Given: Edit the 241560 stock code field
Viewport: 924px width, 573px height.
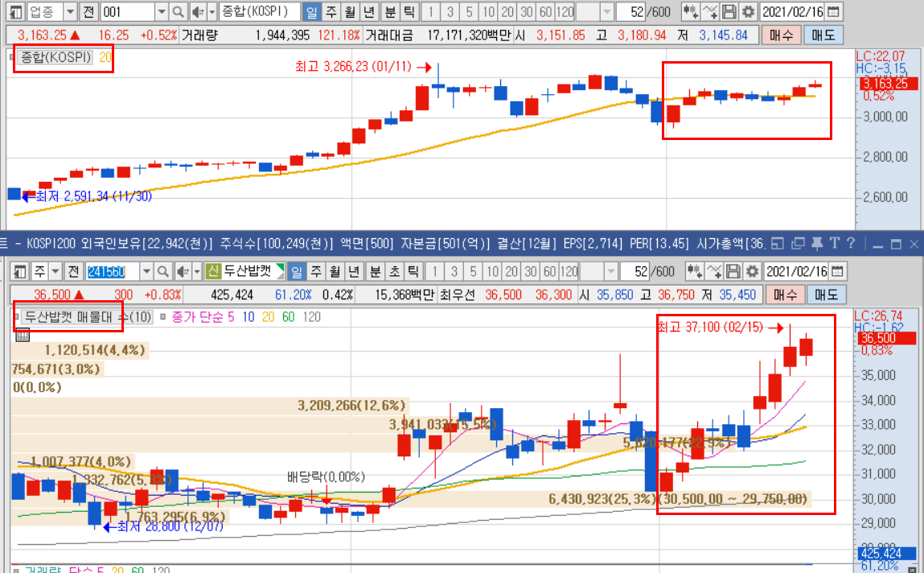Looking at the screenshot, I should coord(113,271).
